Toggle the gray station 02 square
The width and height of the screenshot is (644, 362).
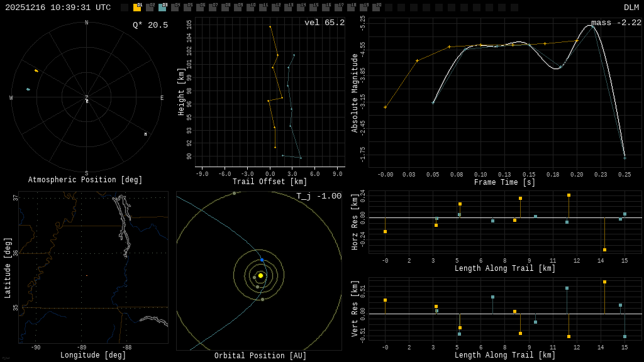click(150, 8)
